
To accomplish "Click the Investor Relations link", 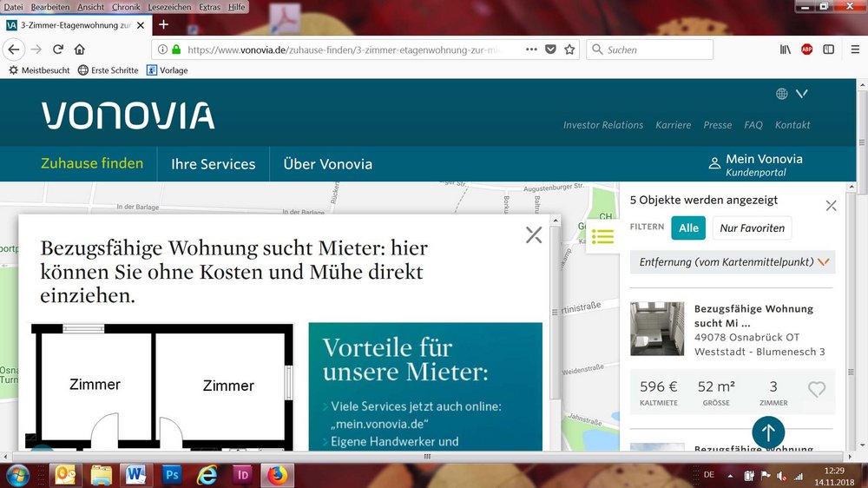I will pos(603,125).
